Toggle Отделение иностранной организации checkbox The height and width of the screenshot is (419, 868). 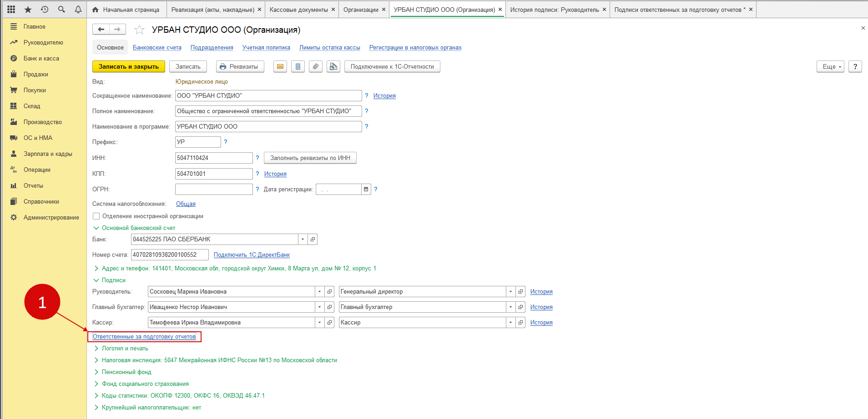tap(96, 216)
